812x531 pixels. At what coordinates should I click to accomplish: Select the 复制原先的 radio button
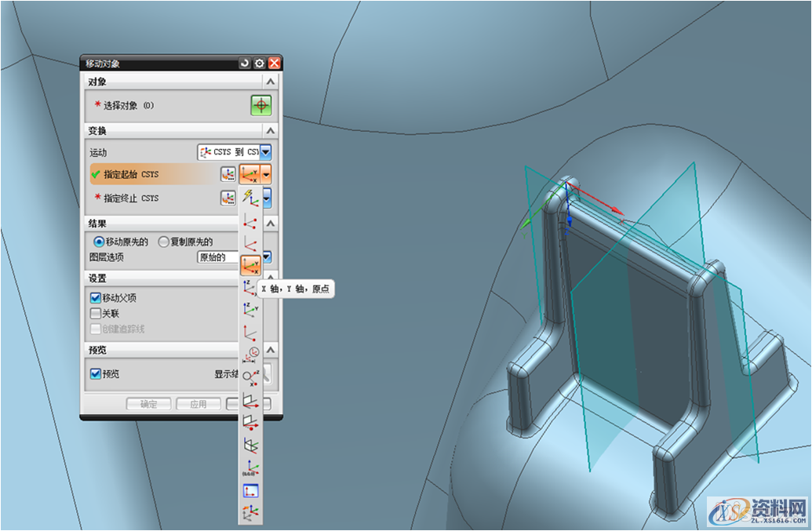point(163,242)
